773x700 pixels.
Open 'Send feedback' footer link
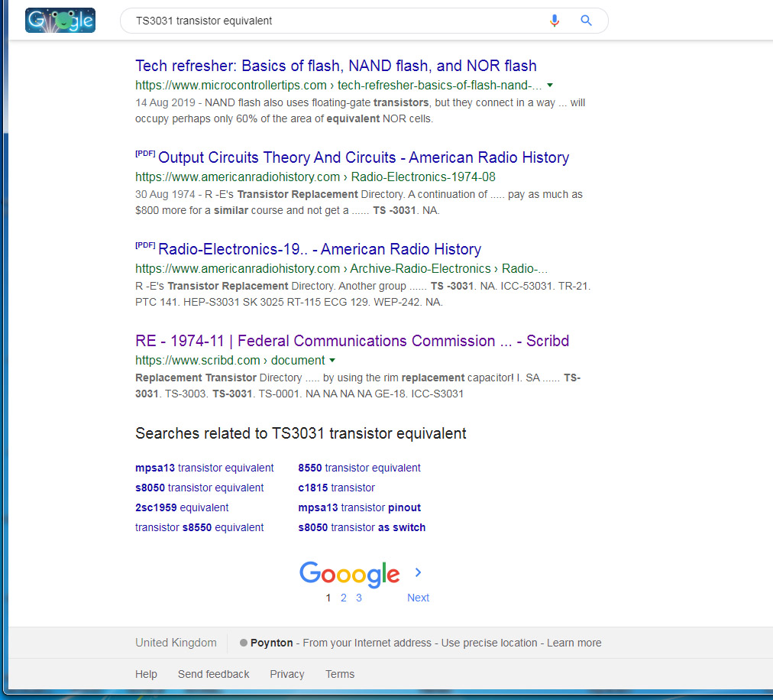[213, 674]
